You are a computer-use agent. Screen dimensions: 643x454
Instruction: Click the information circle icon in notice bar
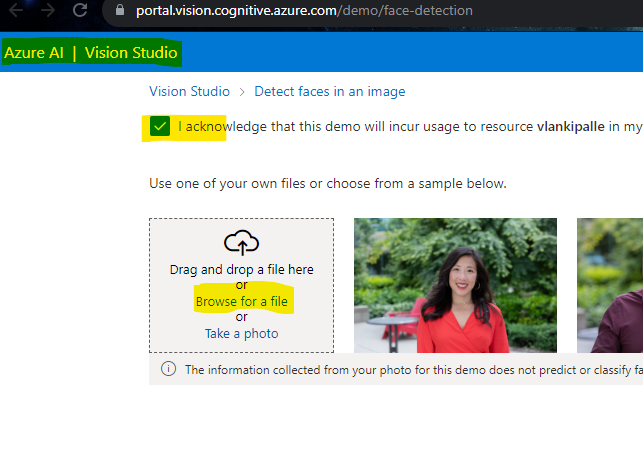click(168, 369)
